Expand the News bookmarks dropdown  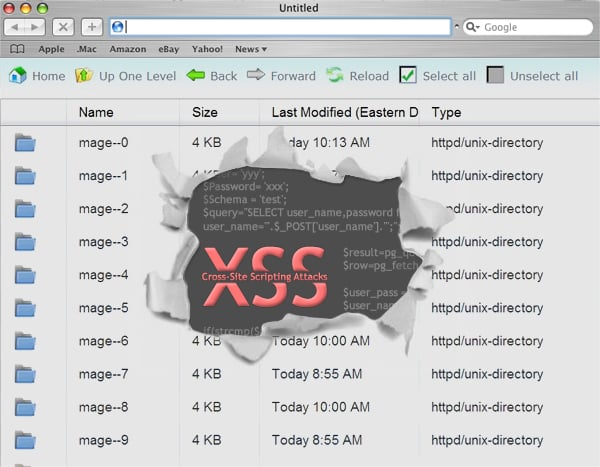251,49
